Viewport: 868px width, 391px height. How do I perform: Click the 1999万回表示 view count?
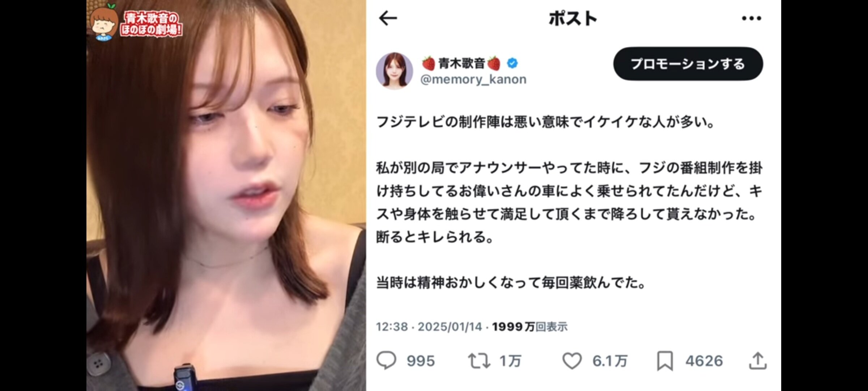coord(529,327)
